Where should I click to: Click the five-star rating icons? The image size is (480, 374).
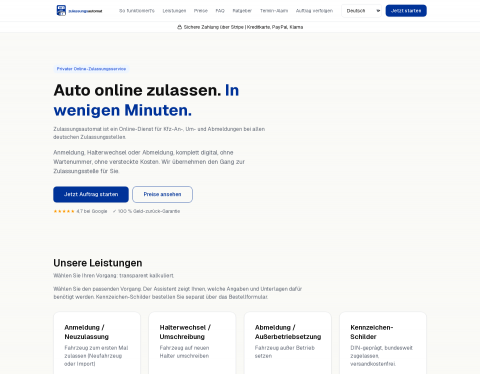pyautogui.click(x=64, y=211)
